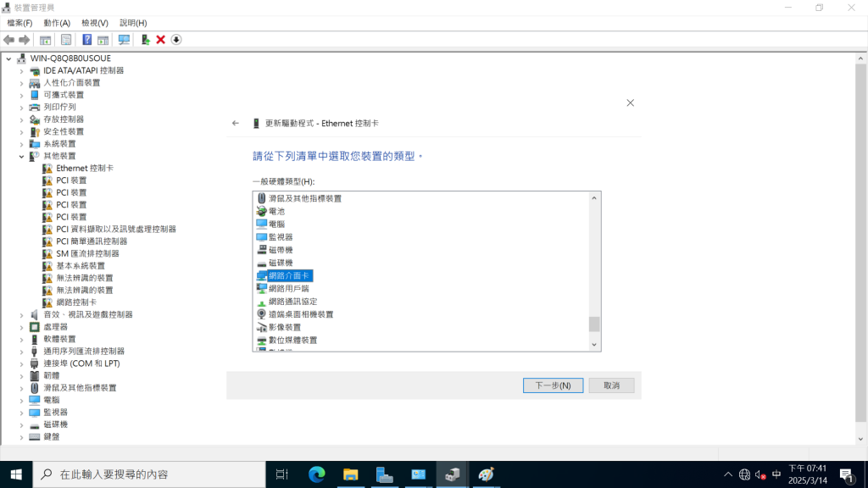868x488 pixels.
Task: Collapse the 其他裝置 tree node
Action: (22, 156)
